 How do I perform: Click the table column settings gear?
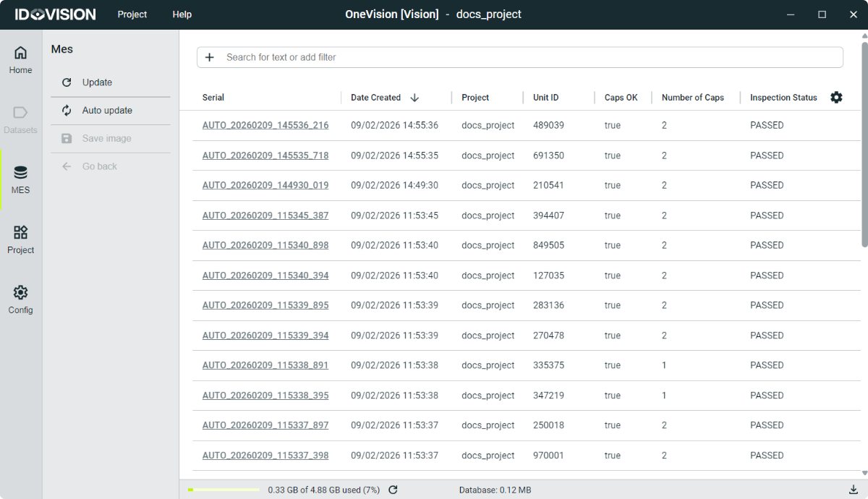coord(836,98)
